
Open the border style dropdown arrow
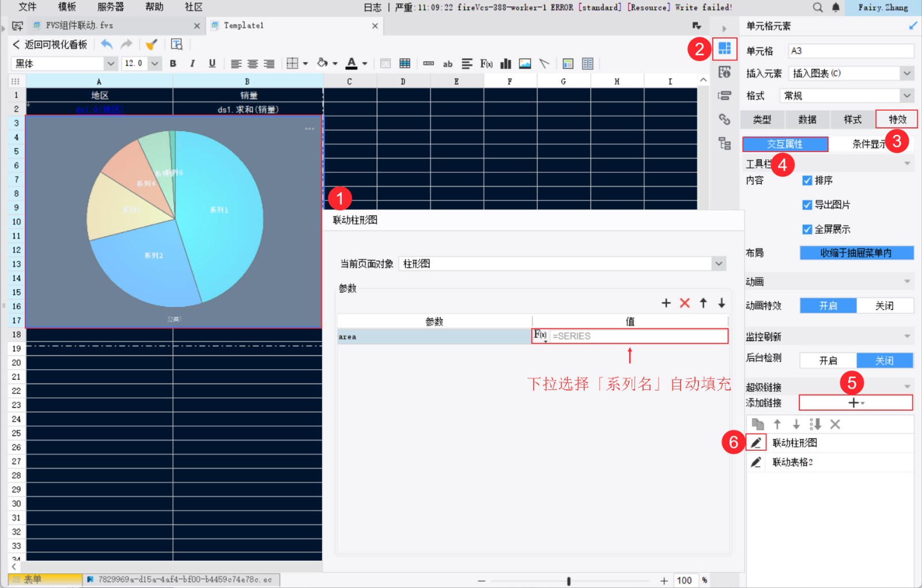coord(305,63)
